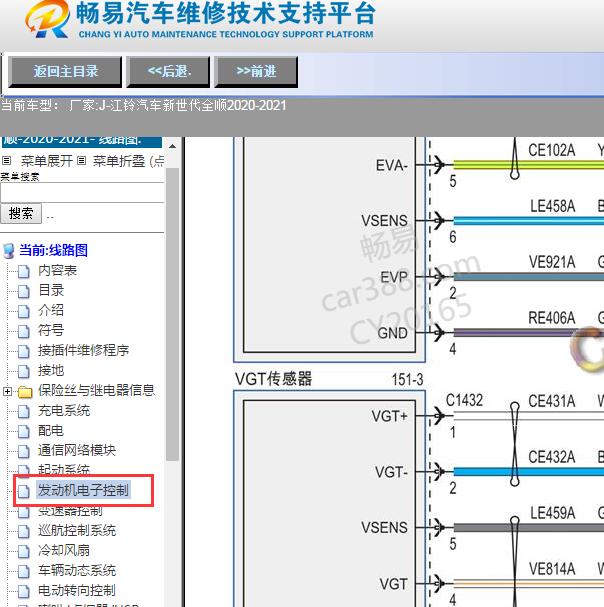The width and height of the screenshot is (604, 607).
Task: Click page icon beside 冷却风扇
Action: coord(24,552)
